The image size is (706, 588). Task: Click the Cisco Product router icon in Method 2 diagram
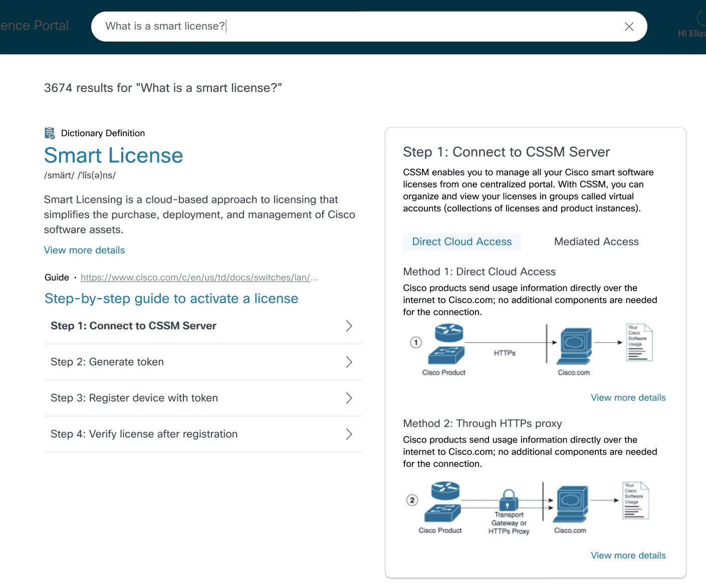(445, 491)
